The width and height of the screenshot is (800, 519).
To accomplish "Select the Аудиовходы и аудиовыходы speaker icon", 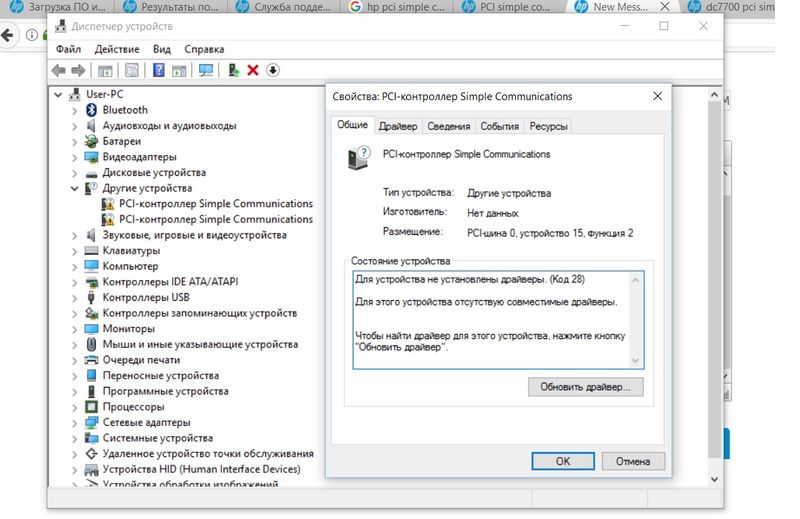I will click(91, 126).
